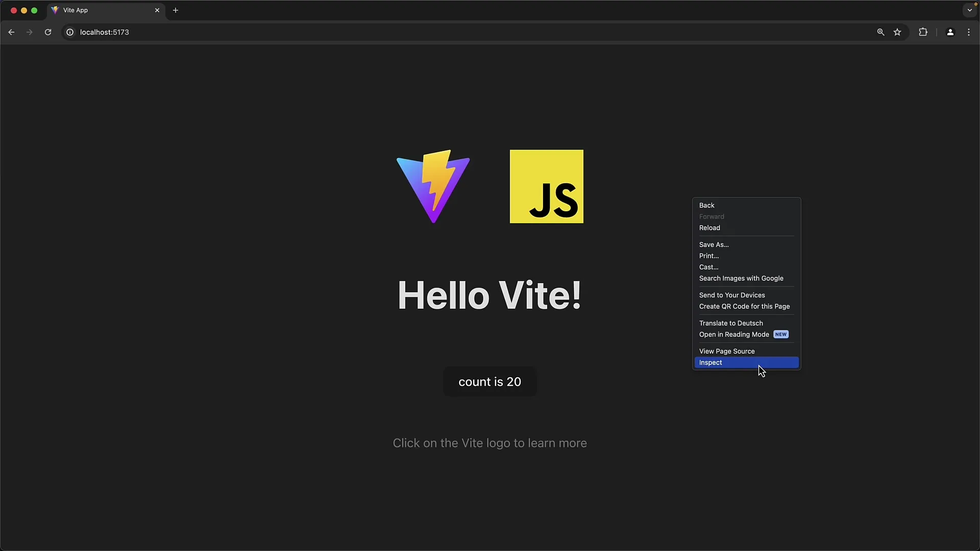Screen dimensions: 980x551
Task: Select Cast... in the context menu
Action: [x=746, y=267]
